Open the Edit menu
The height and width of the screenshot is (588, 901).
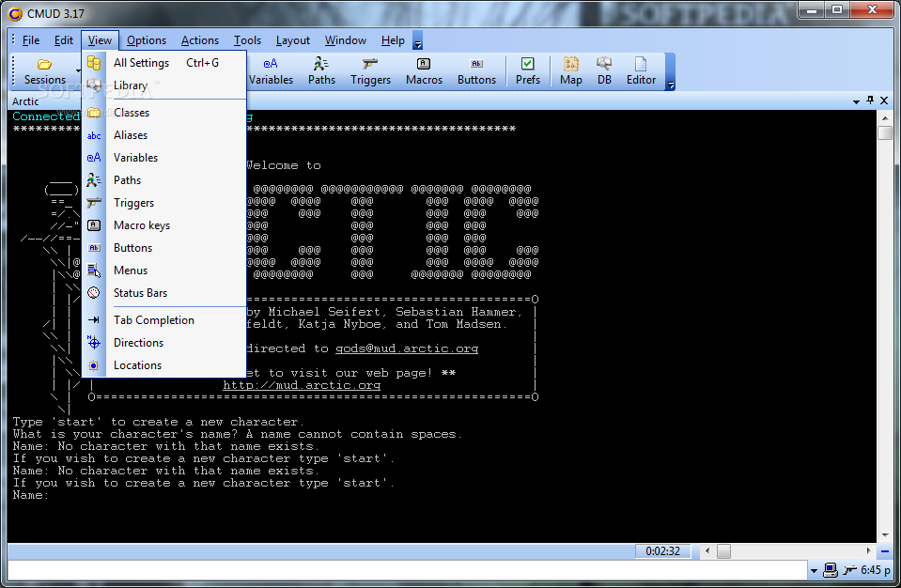[63, 40]
